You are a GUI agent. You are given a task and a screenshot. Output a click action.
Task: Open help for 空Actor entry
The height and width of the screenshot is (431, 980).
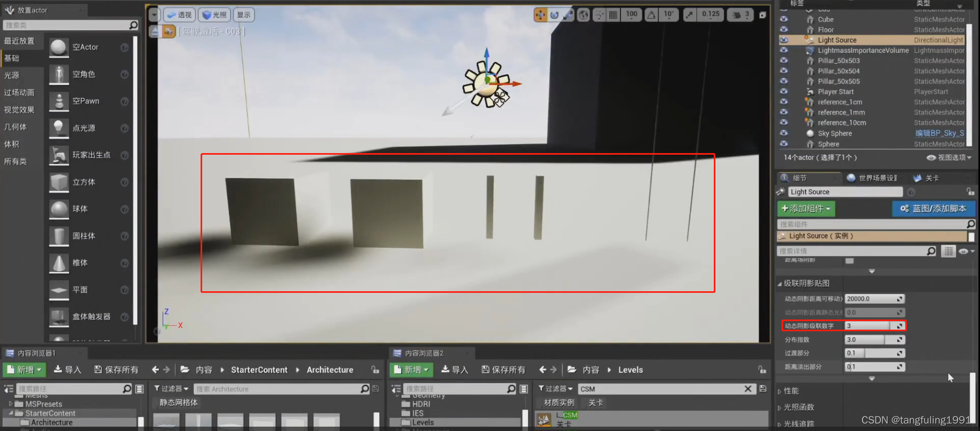point(124,47)
